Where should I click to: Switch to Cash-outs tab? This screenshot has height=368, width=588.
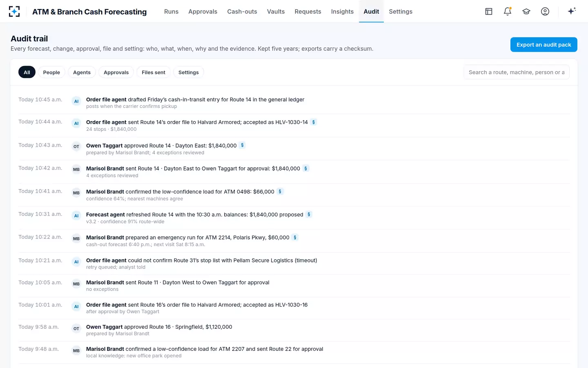242,11
